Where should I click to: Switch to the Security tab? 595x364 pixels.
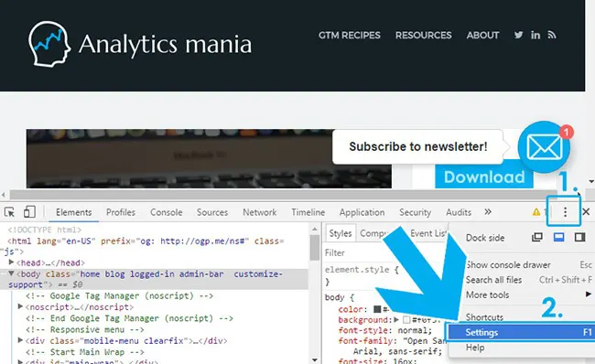416,212
